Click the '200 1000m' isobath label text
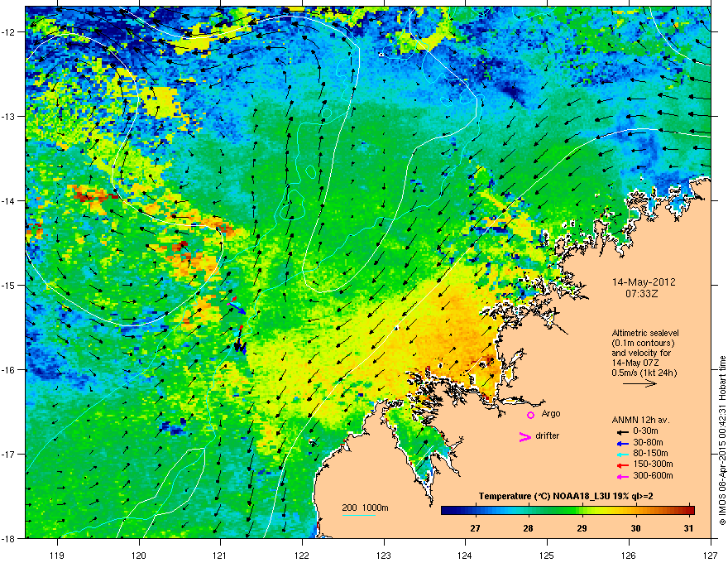The height and width of the screenshot is (563, 728). (365, 508)
